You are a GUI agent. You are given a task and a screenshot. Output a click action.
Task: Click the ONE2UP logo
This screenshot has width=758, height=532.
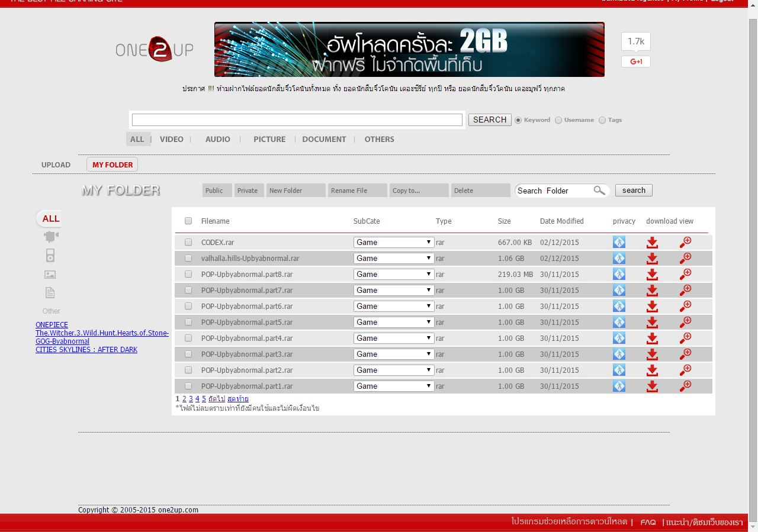(x=155, y=50)
